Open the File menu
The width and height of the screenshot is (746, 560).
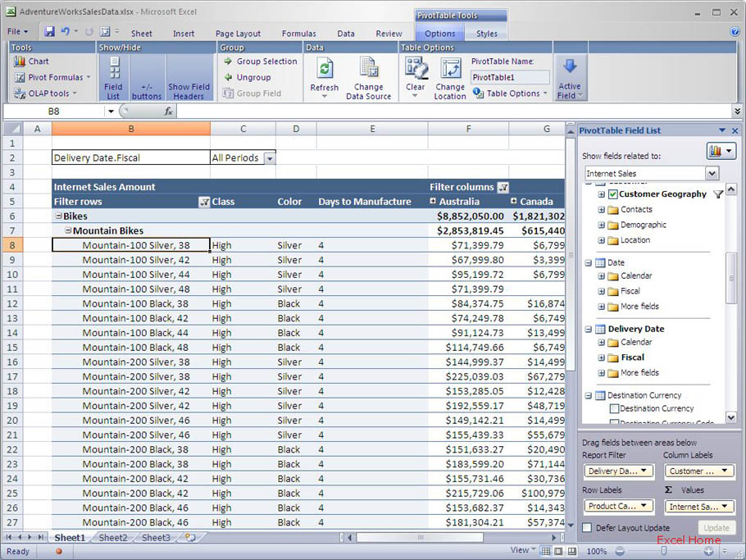click(x=17, y=31)
